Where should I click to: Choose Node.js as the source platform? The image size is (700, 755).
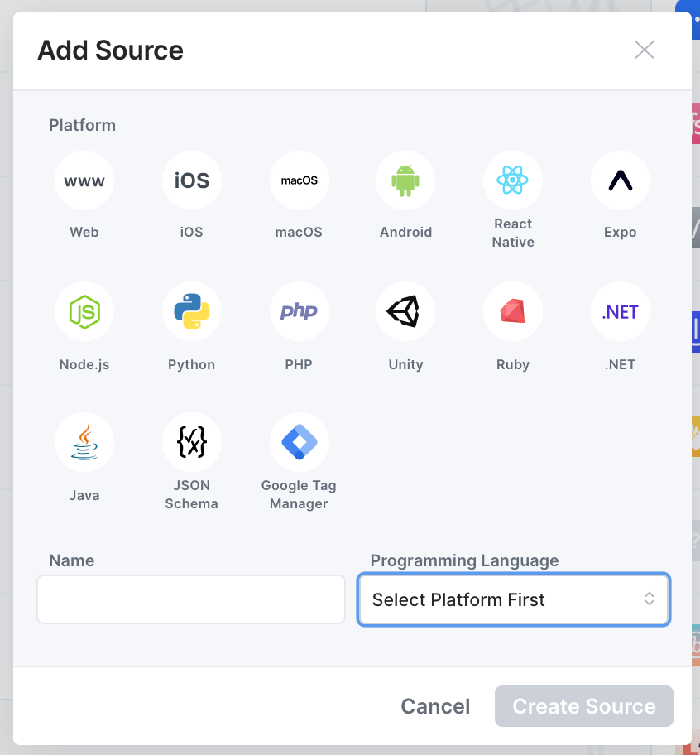(84, 311)
